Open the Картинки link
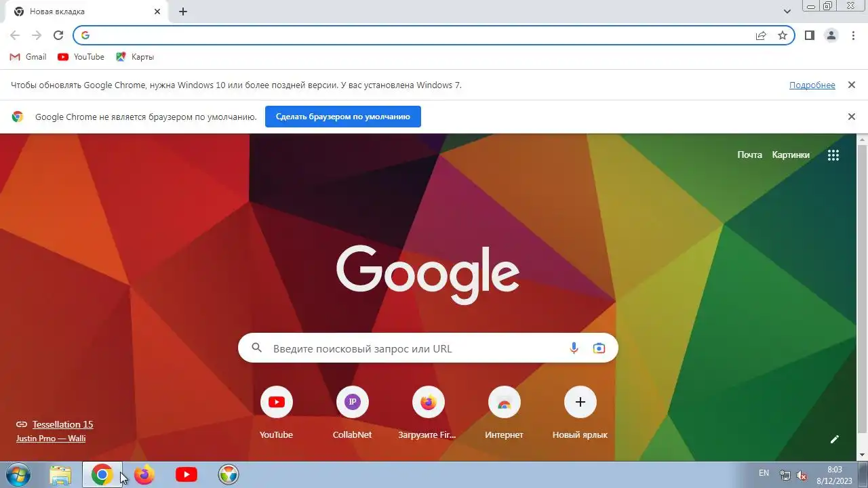The height and width of the screenshot is (488, 868). coord(791,155)
